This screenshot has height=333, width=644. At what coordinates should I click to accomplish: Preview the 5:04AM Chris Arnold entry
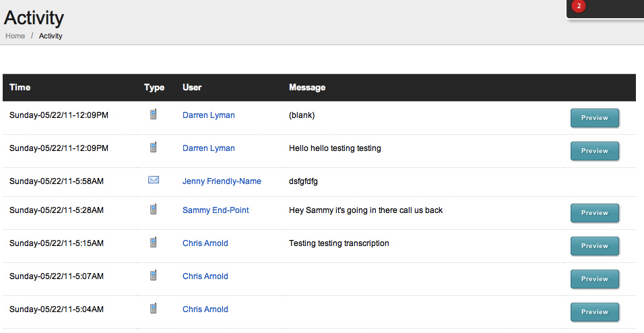click(x=595, y=312)
